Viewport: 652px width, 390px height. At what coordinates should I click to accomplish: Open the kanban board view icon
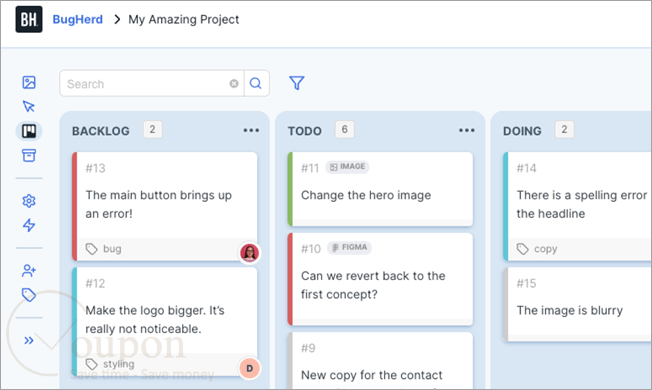29,131
